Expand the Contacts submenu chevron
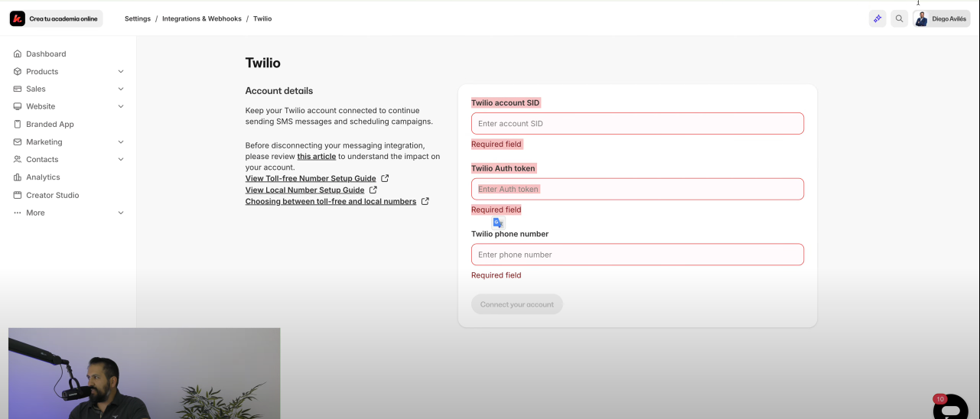 pyautogui.click(x=121, y=159)
